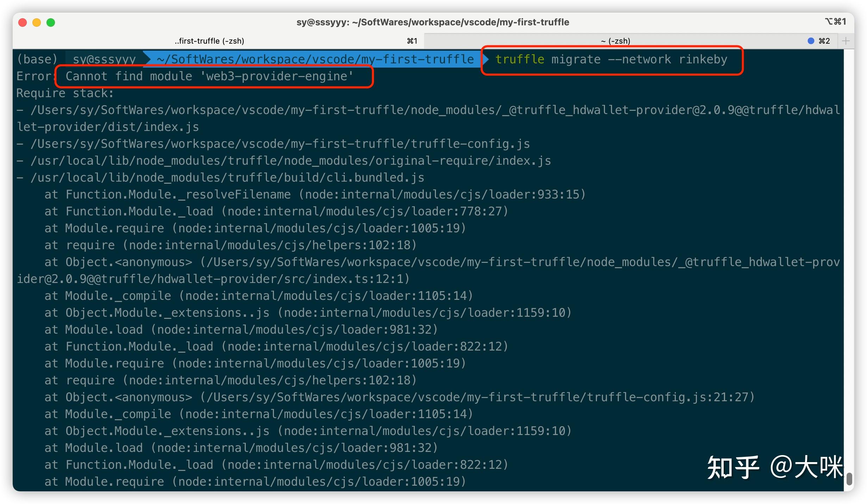Click the cli.bundled.js path in require stack
The image size is (867, 504).
coord(227,178)
